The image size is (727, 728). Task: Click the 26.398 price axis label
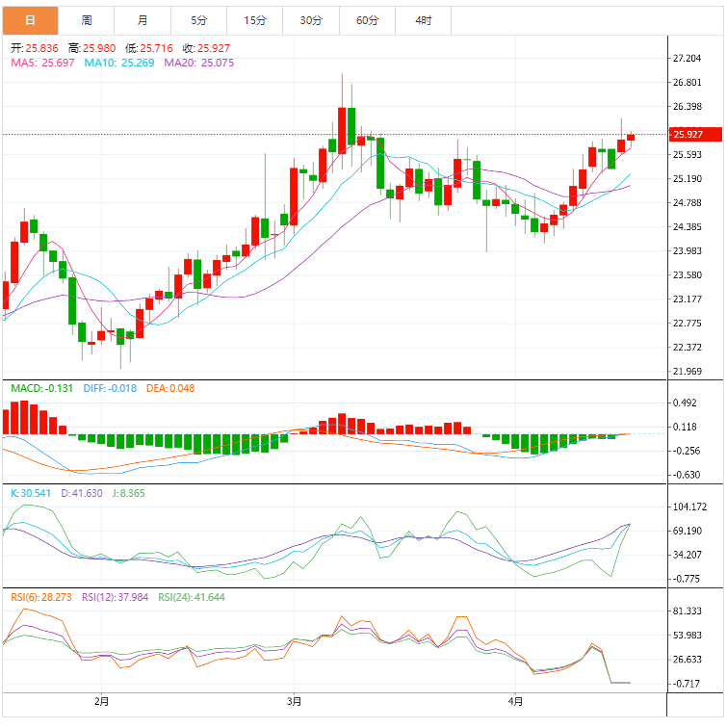[688, 107]
